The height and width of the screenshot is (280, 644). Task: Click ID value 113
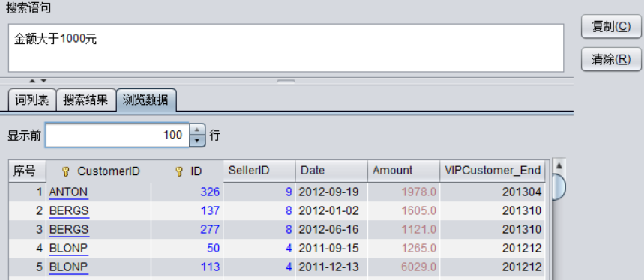pyautogui.click(x=210, y=267)
